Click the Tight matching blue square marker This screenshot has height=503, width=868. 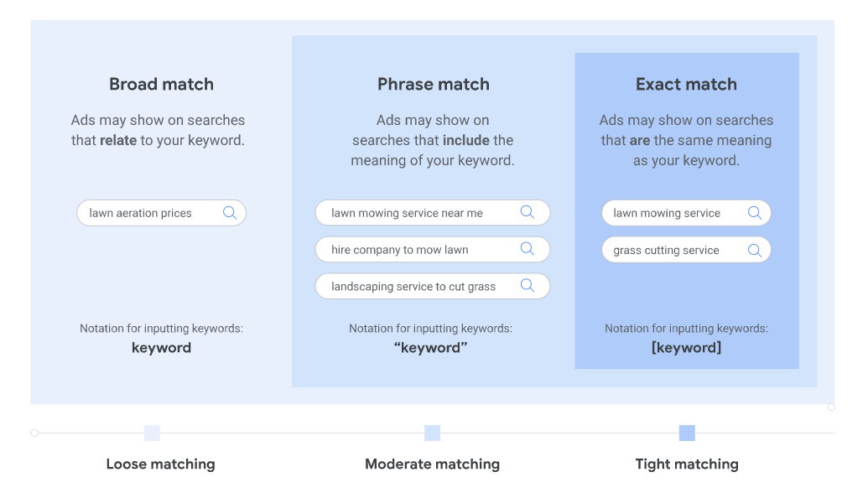click(x=687, y=433)
